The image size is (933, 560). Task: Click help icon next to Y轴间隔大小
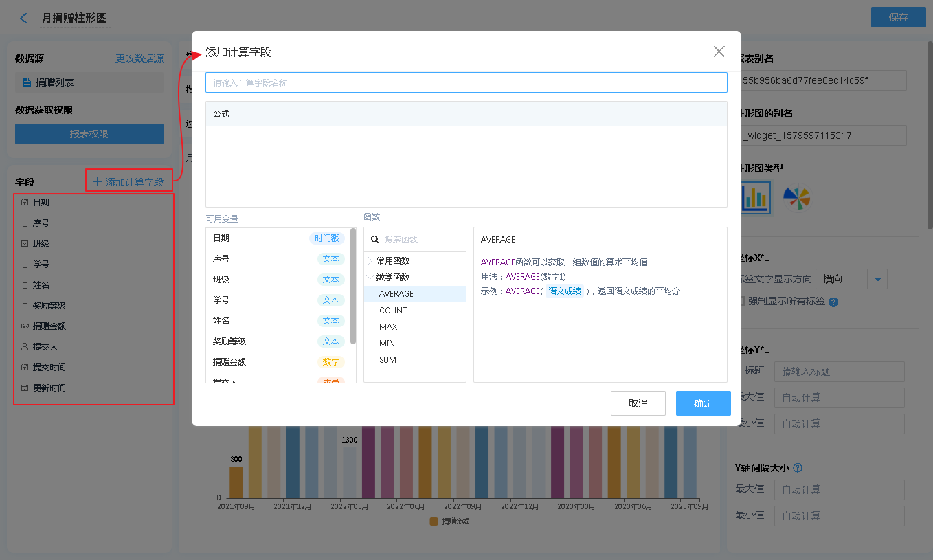pyautogui.click(x=798, y=468)
